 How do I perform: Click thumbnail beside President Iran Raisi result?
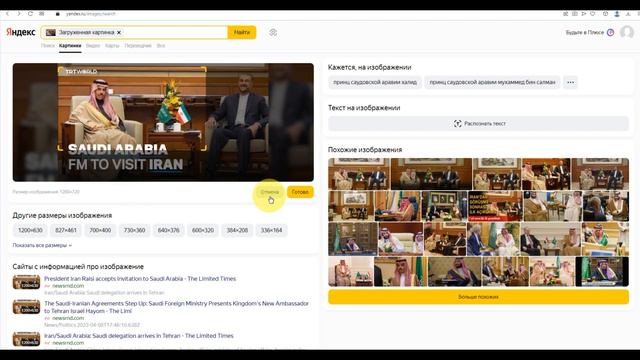pos(26,282)
